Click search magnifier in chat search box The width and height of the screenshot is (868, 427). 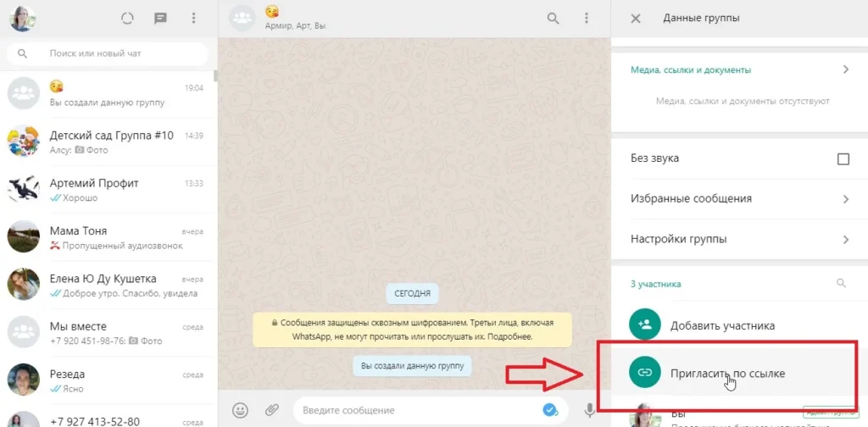pyautogui.click(x=23, y=53)
